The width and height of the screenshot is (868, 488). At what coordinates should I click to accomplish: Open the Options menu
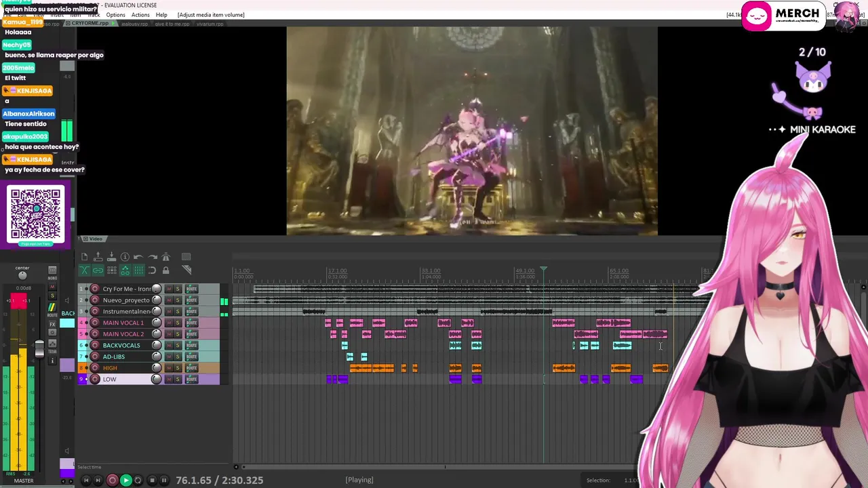[115, 15]
